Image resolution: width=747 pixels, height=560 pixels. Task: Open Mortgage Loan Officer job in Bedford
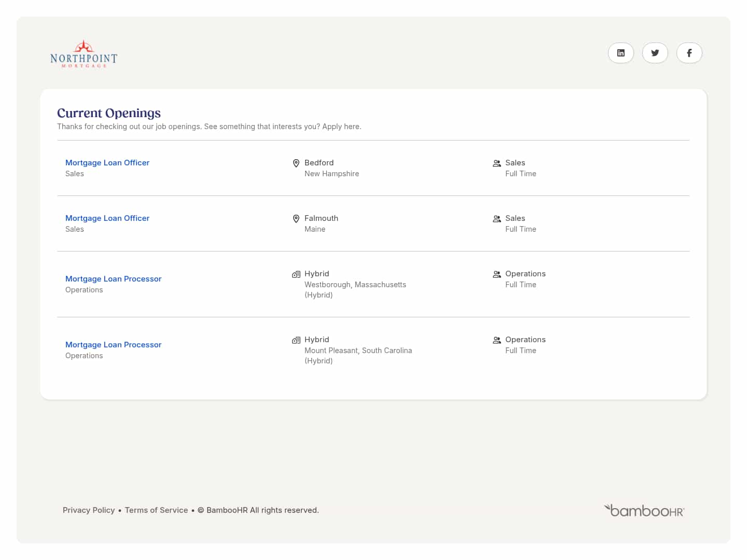click(107, 163)
